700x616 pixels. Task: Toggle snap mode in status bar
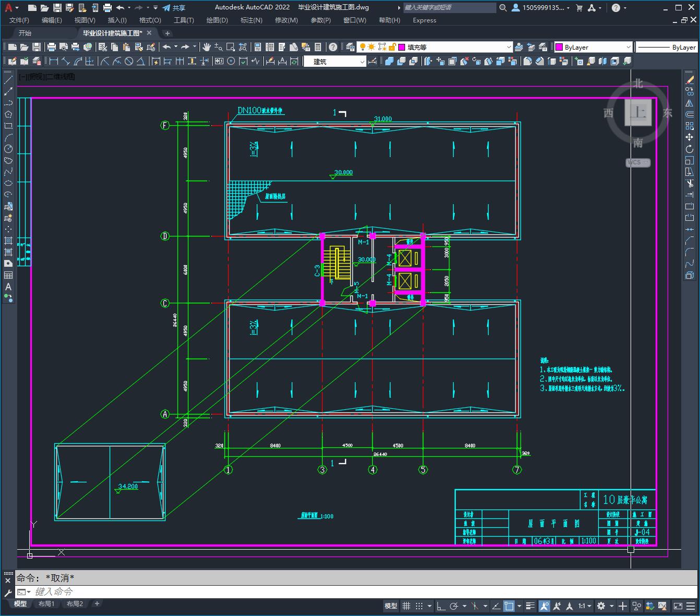coord(419,606)
